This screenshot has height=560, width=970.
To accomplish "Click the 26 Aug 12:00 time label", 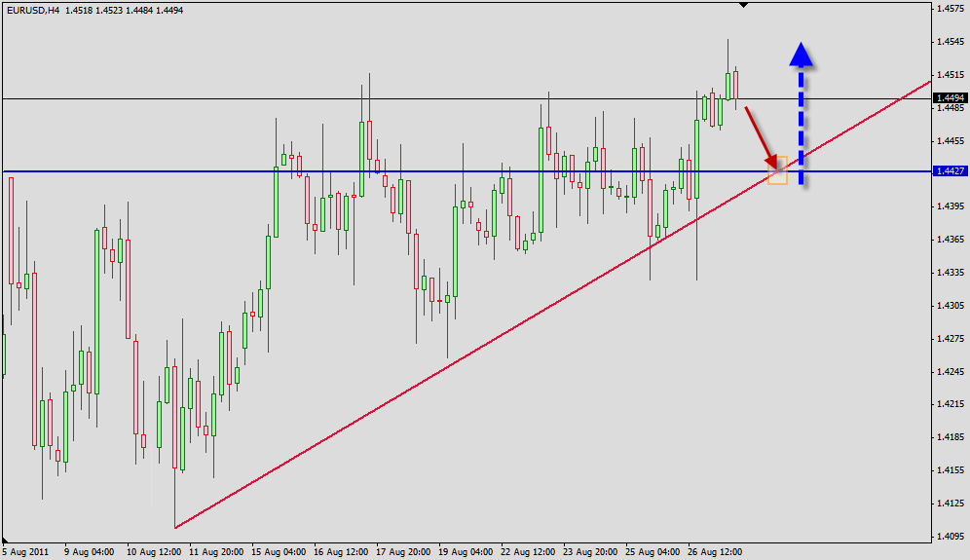I will 715,552.
